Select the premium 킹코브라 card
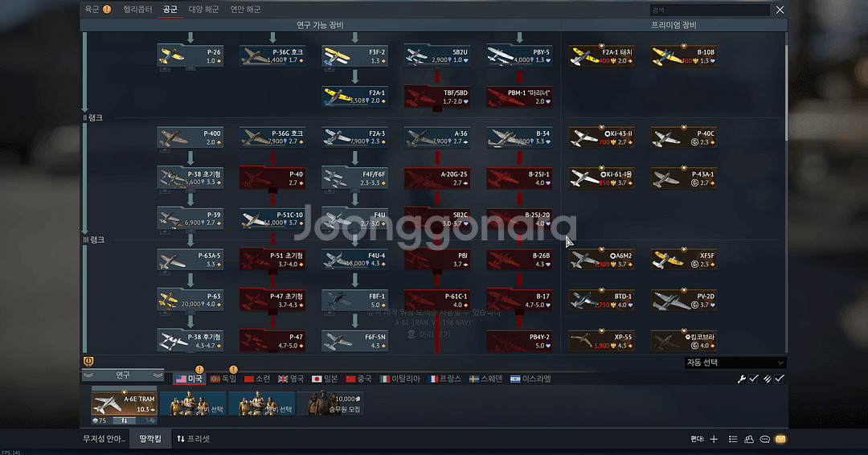Screen dimensions: 868x455 click(684, 341)
